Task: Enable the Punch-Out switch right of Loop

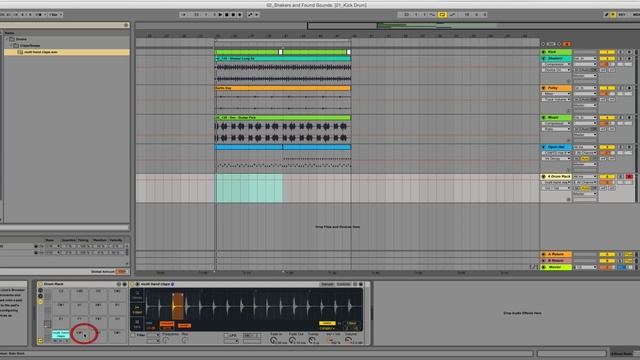Action: point(452,15)
